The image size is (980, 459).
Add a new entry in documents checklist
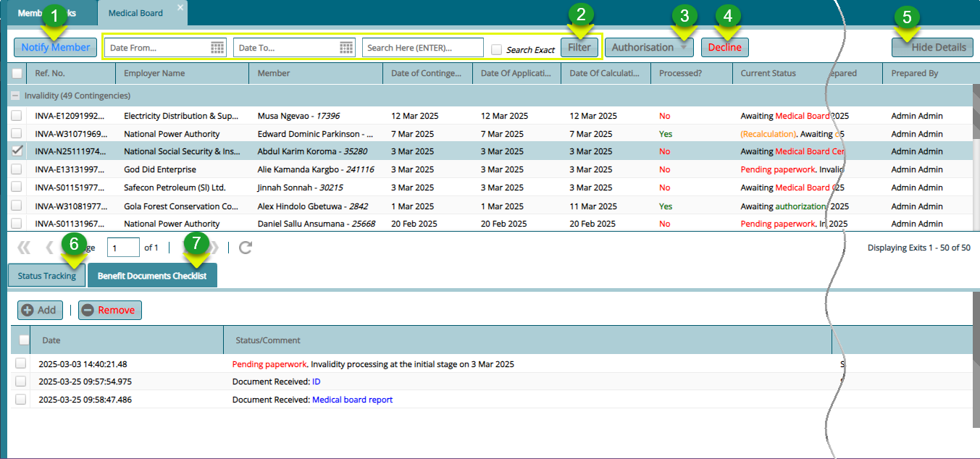pos(40,310)
